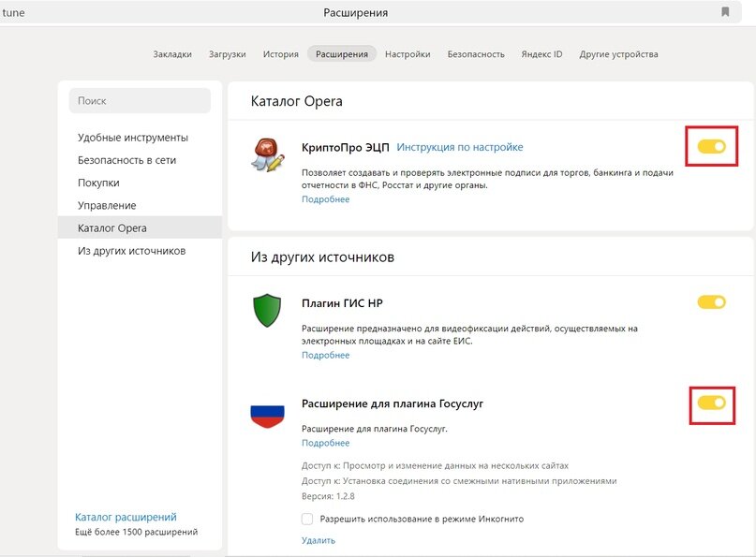The image size is (756, 557).
Task: Switch to the Безопасность tab
Action: tap(476, 54)
